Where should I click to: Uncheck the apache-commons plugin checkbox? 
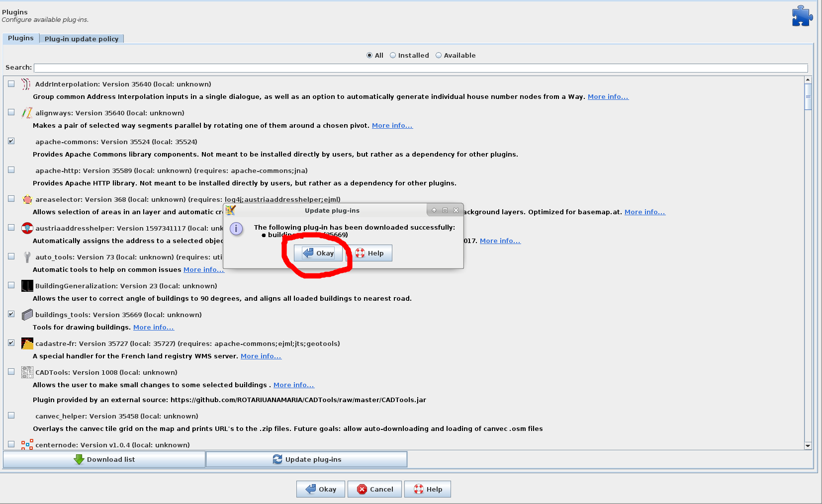click(x=11, y=141)
